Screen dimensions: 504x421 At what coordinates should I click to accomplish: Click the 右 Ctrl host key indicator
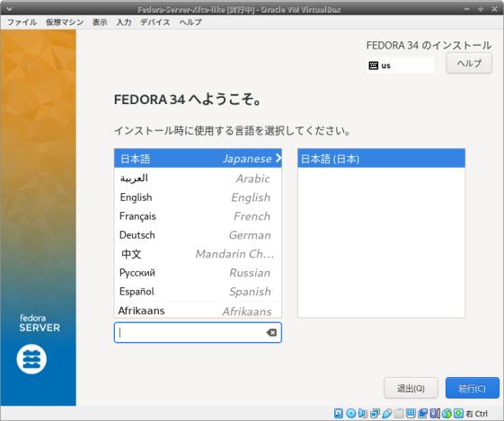tap(477, 414)
